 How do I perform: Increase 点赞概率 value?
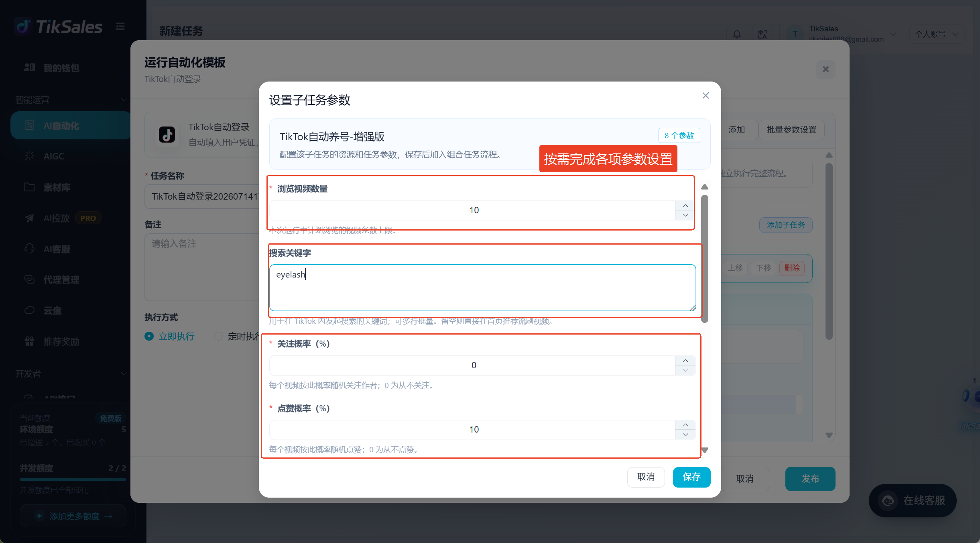click(685, 425)
